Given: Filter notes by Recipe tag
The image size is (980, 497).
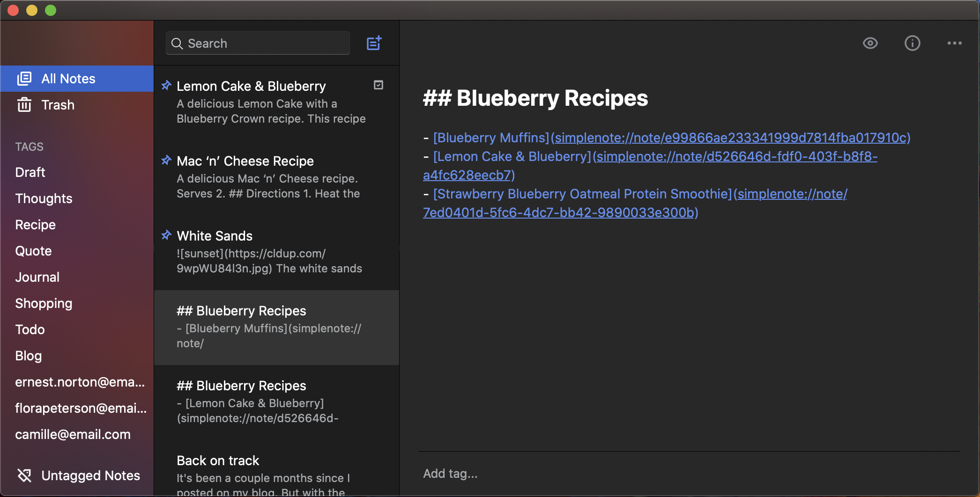Looking at the screenshot, I should 35,225.
